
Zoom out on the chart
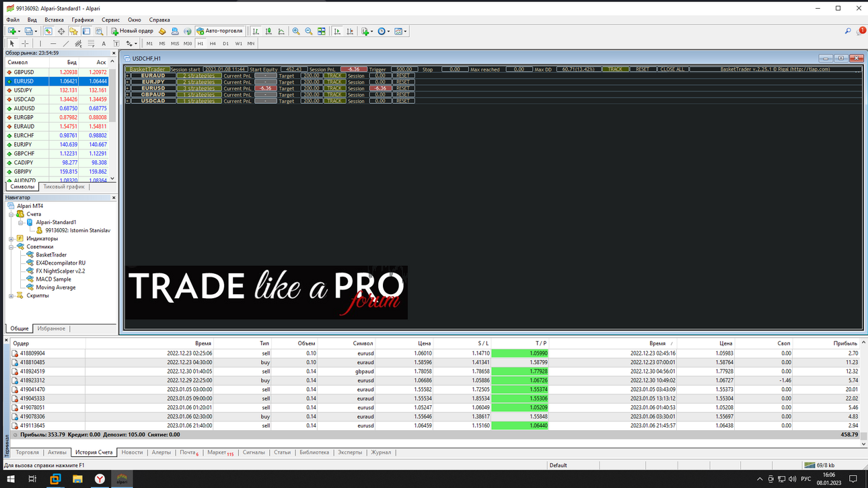click(309, 31)
